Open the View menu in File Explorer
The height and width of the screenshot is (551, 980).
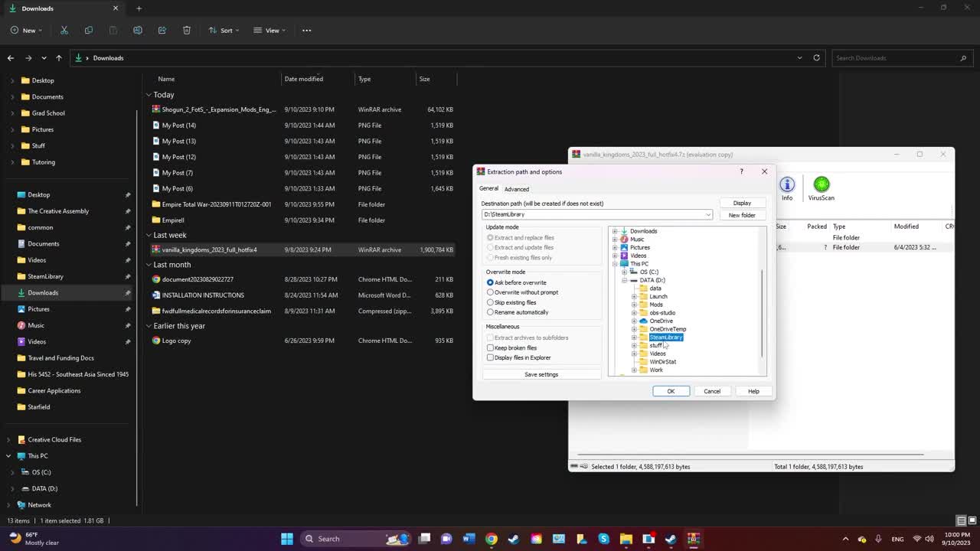coord(269,30)
